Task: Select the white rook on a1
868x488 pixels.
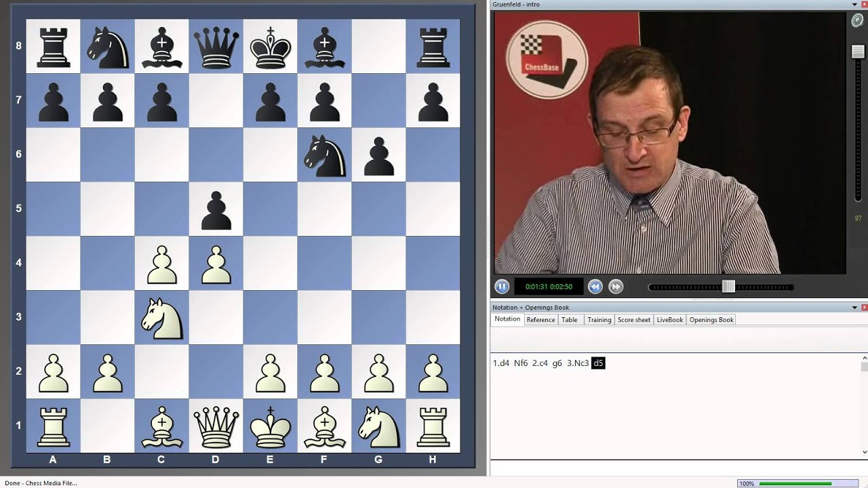Action: coord(53,426)
